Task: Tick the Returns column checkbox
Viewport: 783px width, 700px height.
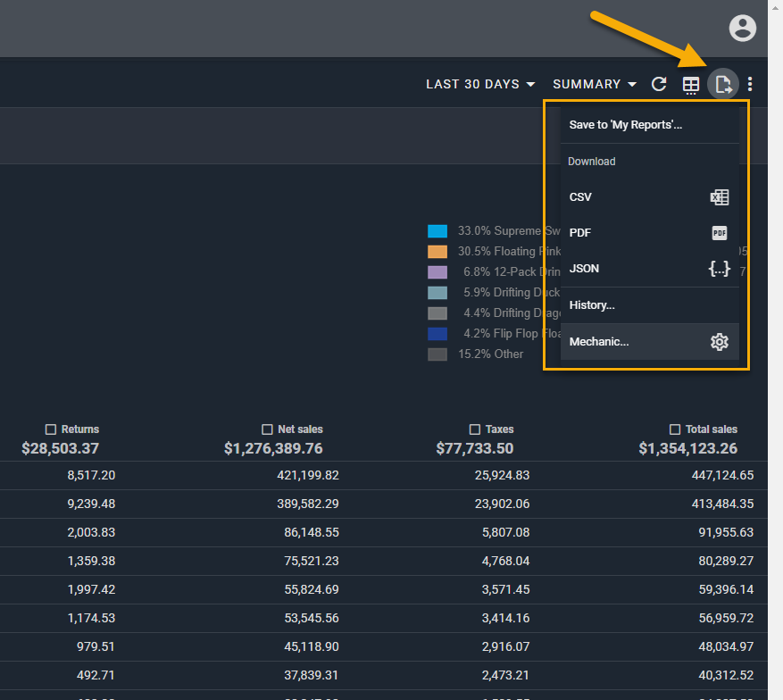Action: [x=51, y=429]
